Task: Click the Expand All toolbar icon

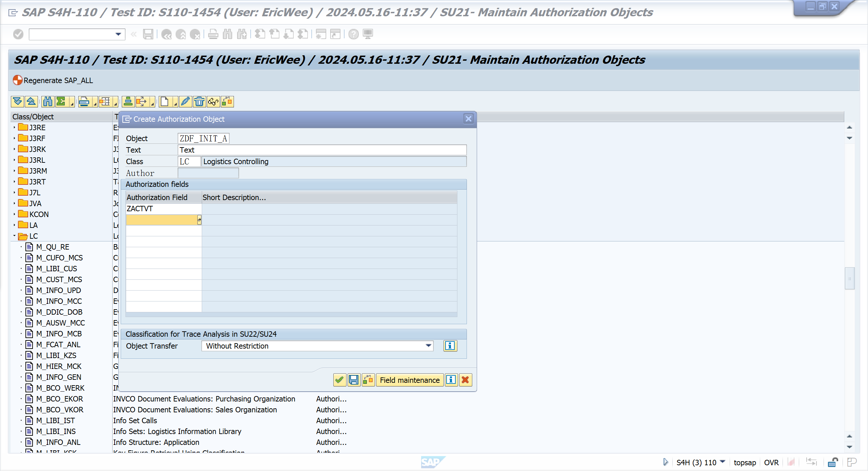Action: tap(17, 101)
